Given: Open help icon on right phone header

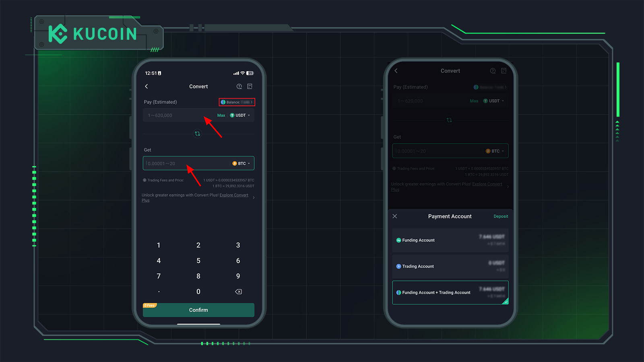Looking at the screenshot, I should (x=493, y=71).
